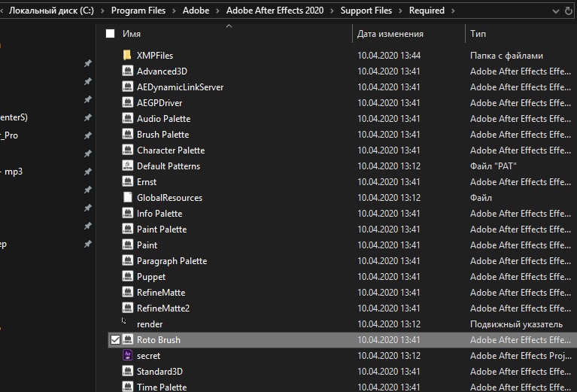Sort files by Имя column
This screenshot has width=577, height=392.
132,34
